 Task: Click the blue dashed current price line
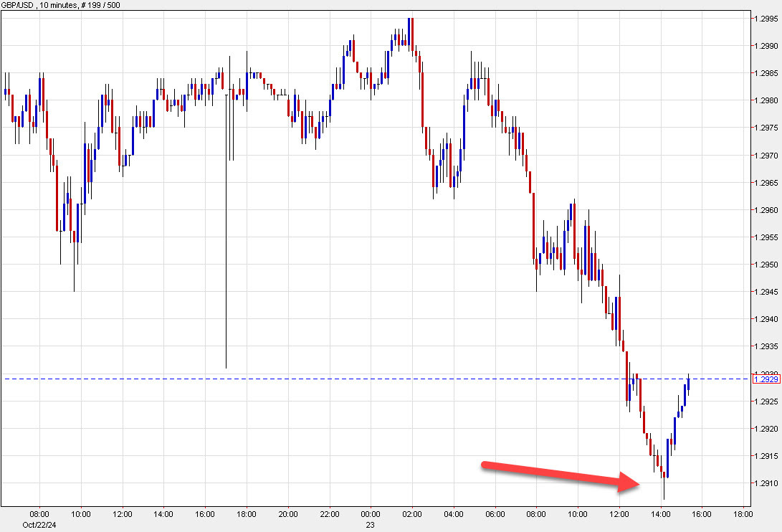click(376, 379)
